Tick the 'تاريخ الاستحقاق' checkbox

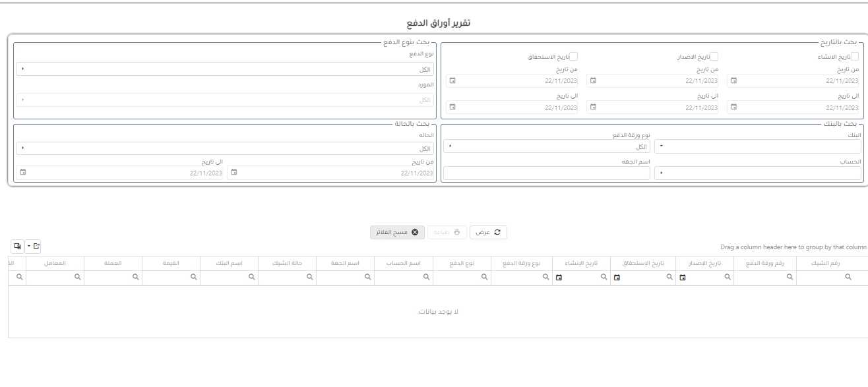pyautogui.click(x=574, y=57)
